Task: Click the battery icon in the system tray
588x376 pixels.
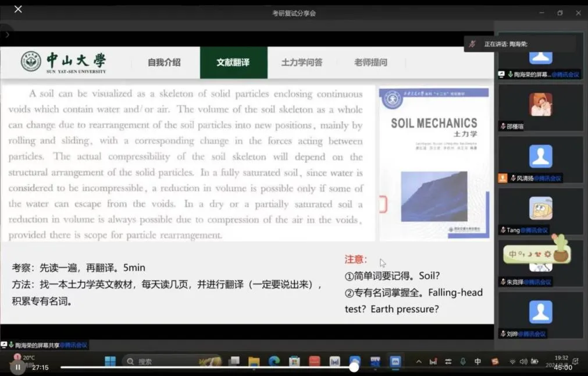Action: tap(534, 361)
